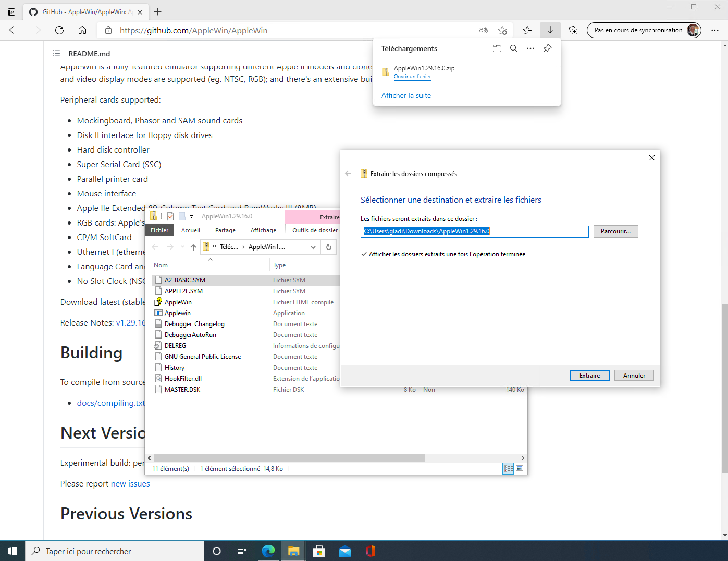Open the downloads folder icon in Téléchargements
This screenshot has height=561, width=728.
coord(497,48)
